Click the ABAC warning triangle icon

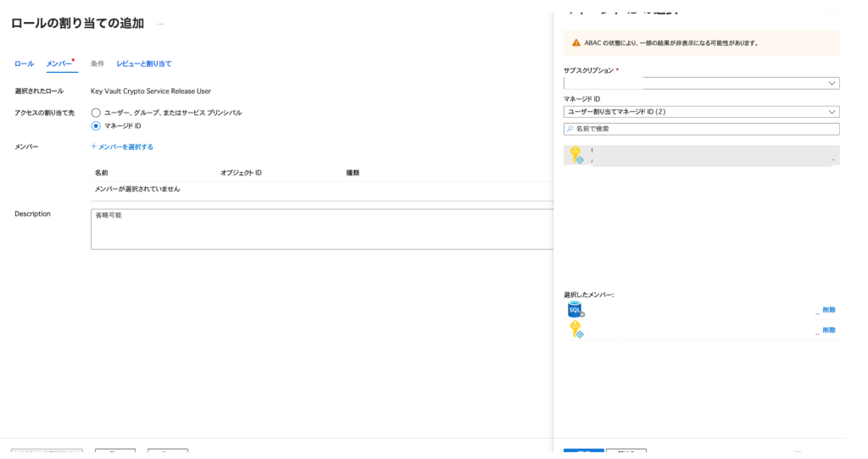pyautogui.click(x=576, y=42)
